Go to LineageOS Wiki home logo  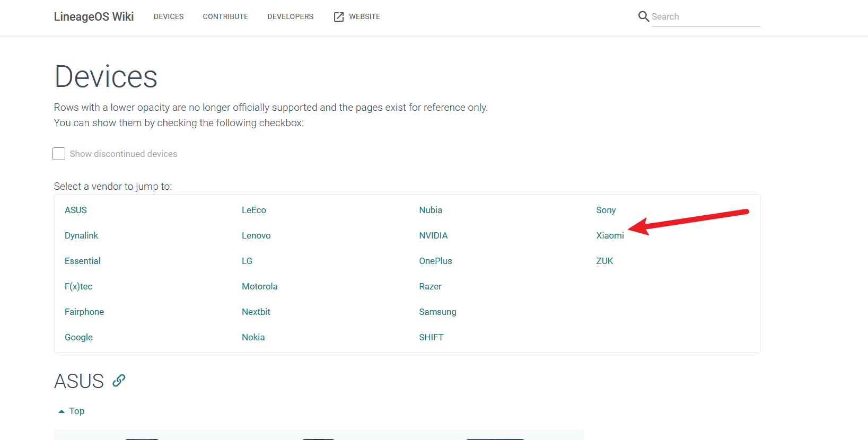coord(94,16)
